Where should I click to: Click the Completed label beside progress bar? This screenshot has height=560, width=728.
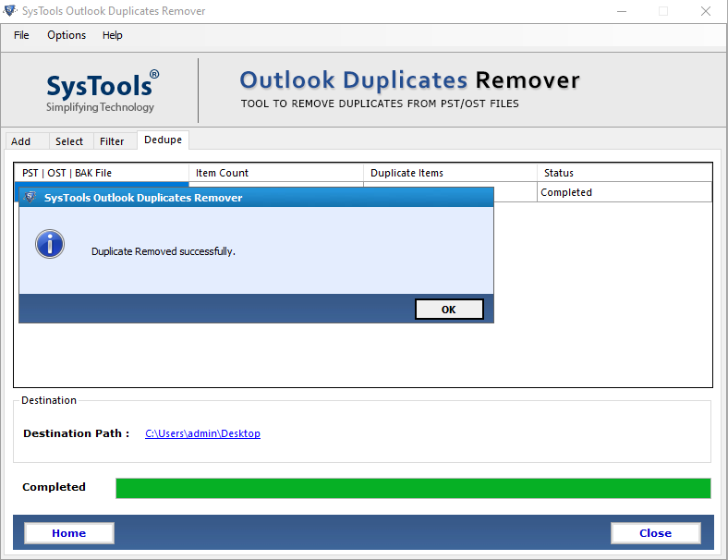tap(54, 487)
